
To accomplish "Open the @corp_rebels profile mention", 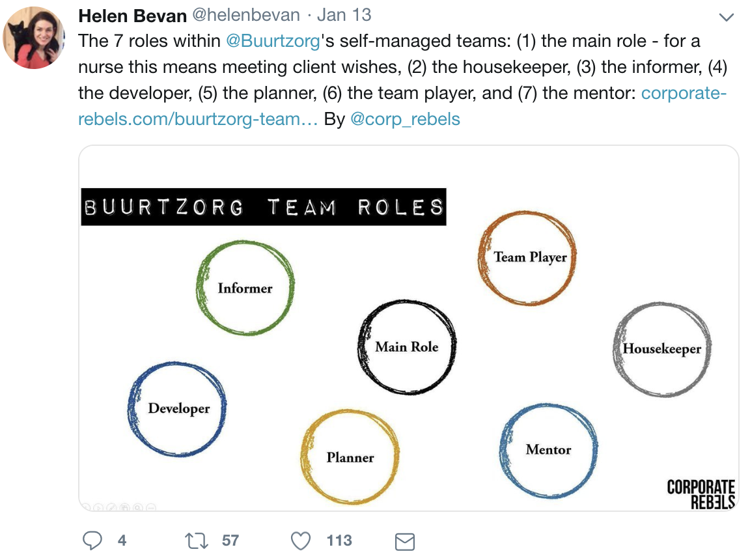I will [405, 119].
